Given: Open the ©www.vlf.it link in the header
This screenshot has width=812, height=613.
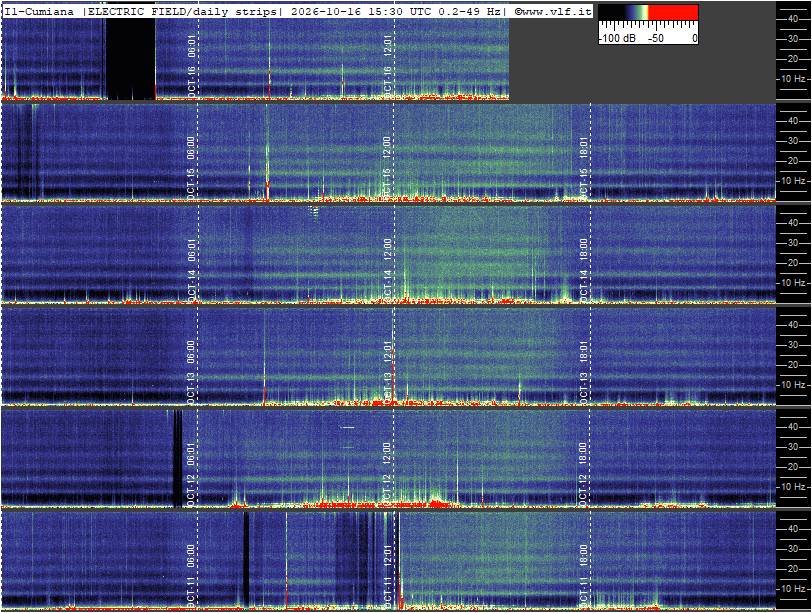Looking at the screenshot, I should pyautogui.click(x=553, y=11).
